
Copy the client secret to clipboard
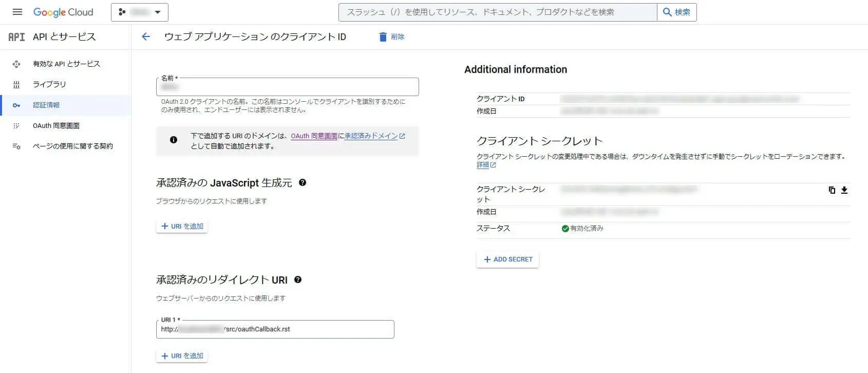pos(832,190)
